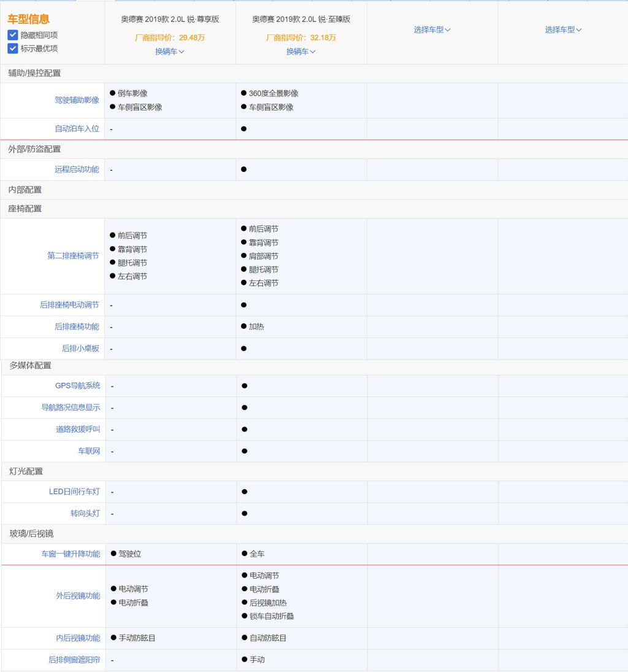628x672 pixels.
Task: Open the 道路救援呼叫 link
Action: (77, 429)
